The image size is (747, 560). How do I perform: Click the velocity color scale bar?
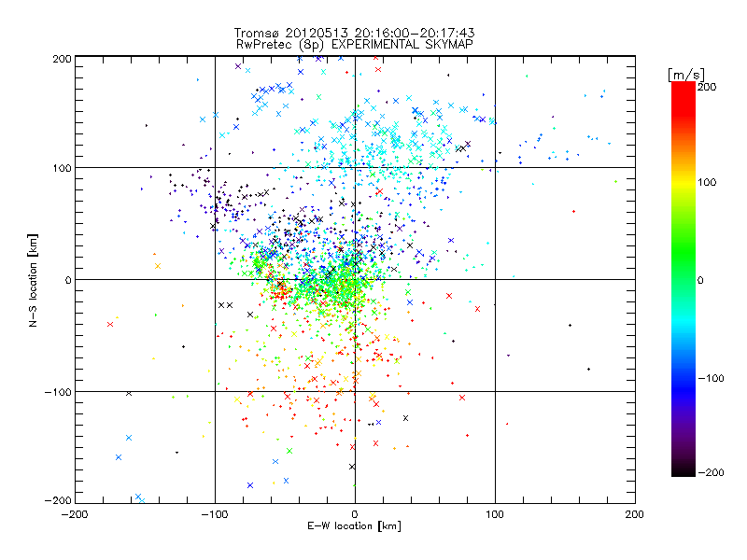(x=684, y=279)
